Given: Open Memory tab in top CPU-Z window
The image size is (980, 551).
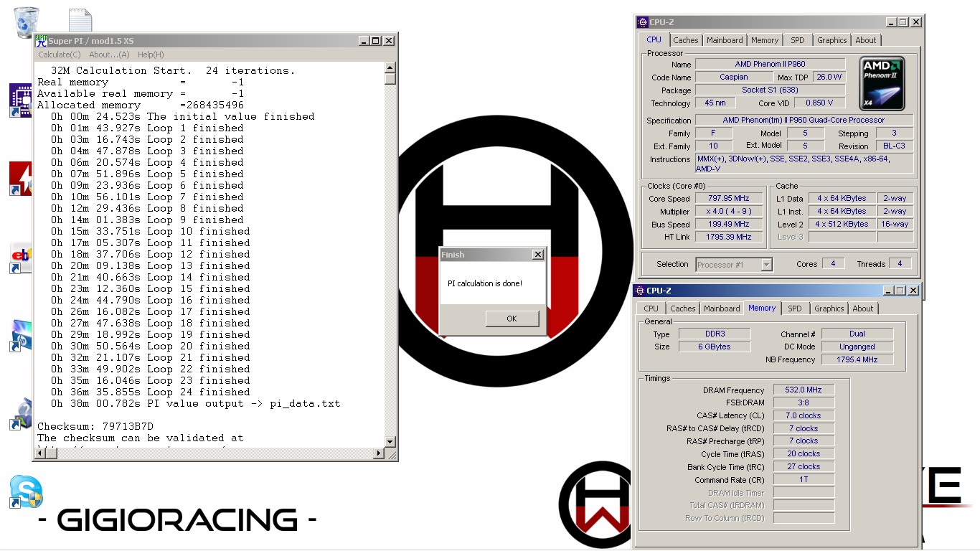Looking at the screenshot, I should point(765,40).
